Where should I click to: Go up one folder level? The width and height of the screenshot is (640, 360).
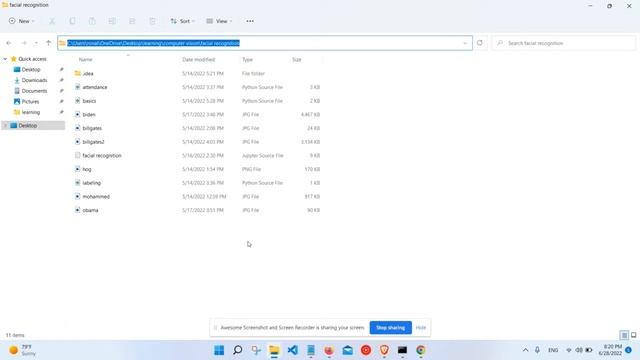coord(49,43)
